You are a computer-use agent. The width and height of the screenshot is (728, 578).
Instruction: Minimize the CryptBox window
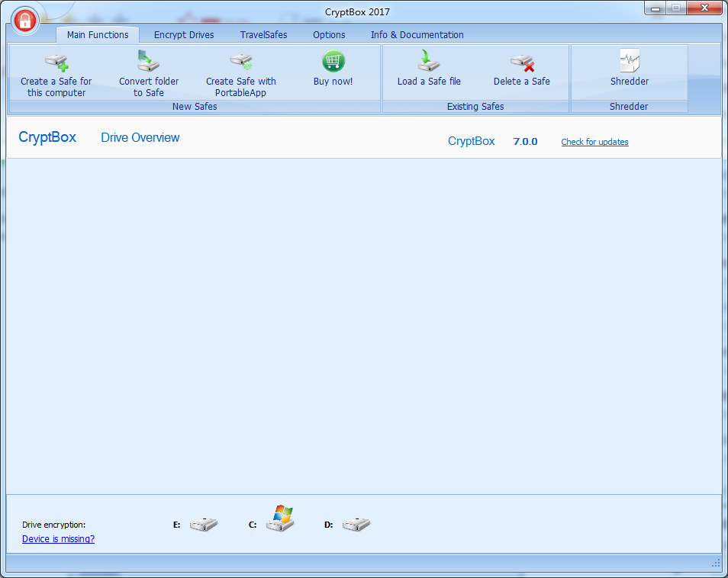[x=655, y=8]
